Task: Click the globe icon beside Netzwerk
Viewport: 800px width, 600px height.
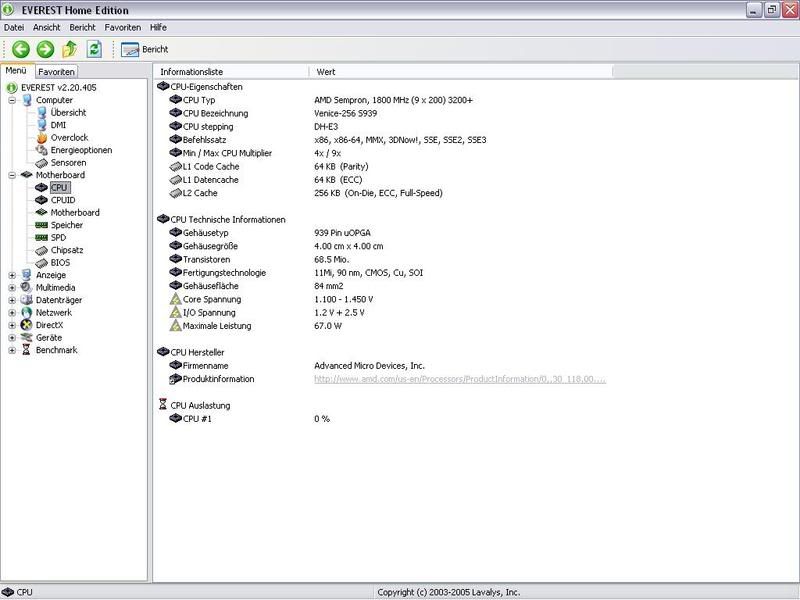Action: [27, 313]
